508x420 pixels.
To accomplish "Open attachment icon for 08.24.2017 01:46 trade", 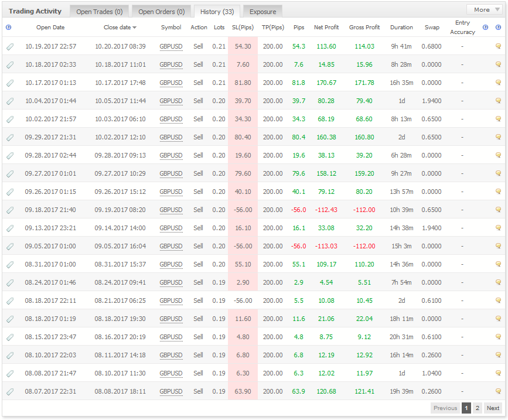I will (x=10, y=283).
